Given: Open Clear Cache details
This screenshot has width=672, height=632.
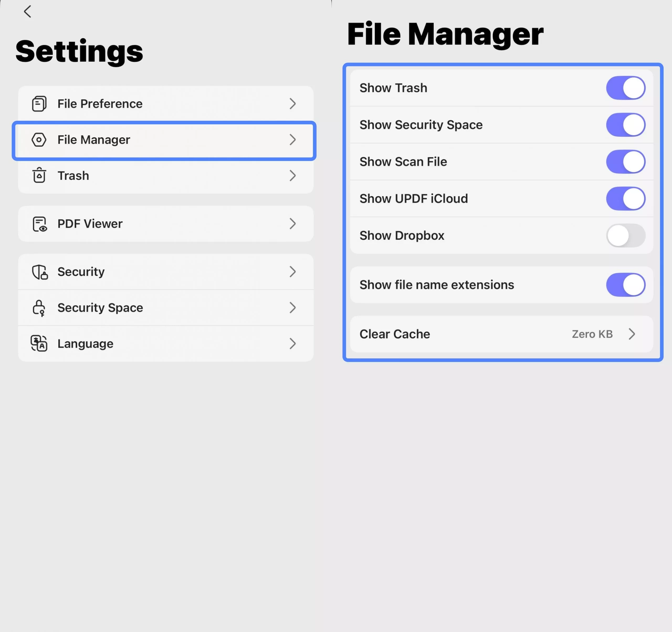Looking at the screenshot, I should pyautogui.click(x=632, y=334).
